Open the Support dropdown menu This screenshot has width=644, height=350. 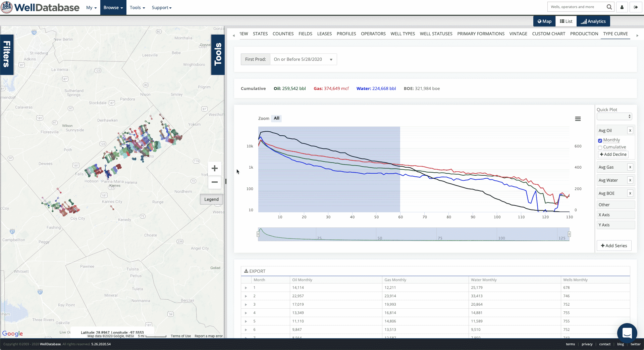pyautogui.click(x=161, y=7)
